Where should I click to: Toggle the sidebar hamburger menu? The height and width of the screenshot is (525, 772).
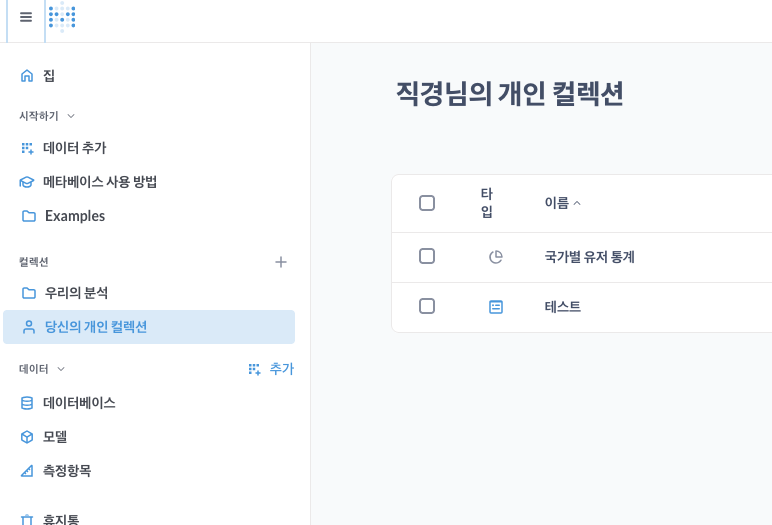(26, 17)
